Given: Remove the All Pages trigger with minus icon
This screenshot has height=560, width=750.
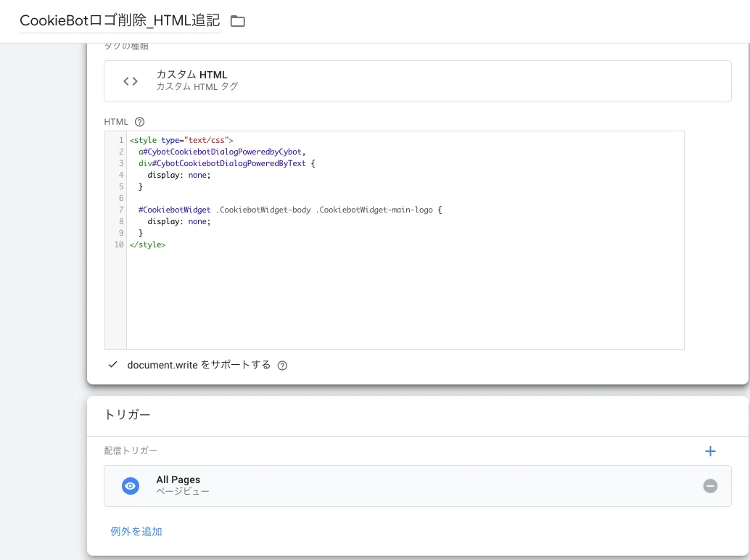Looking at the screenshot, I should coord(710,486).
